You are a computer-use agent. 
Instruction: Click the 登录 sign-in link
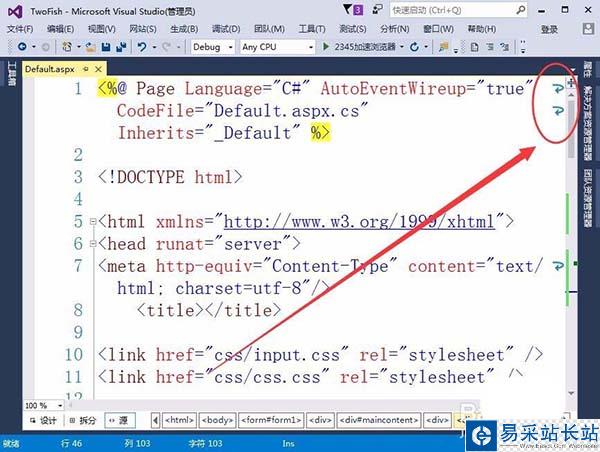pyautogui.click(x=549, y=29)
